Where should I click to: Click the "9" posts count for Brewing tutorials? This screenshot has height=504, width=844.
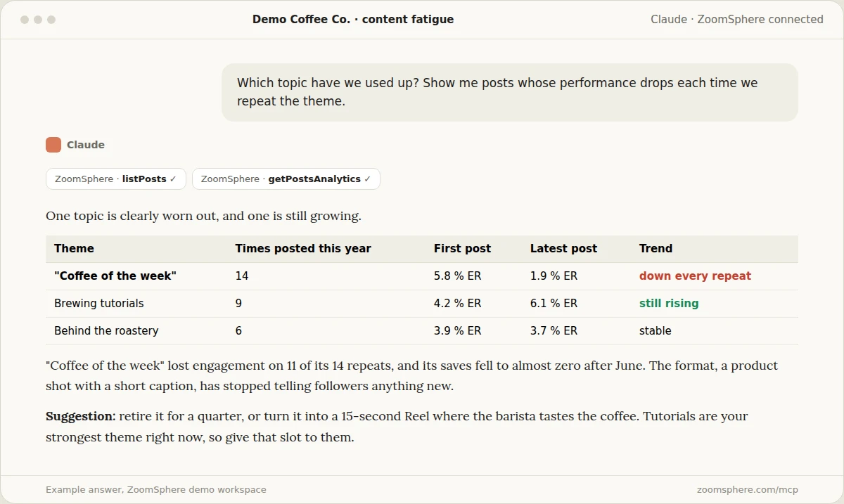coord(238,304)
